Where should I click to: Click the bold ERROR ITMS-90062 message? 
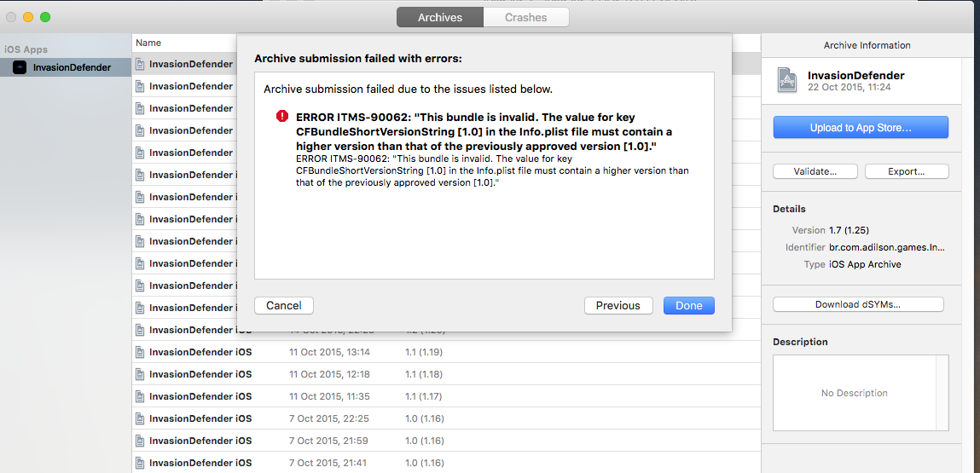pyautogui.click(x=484, y=131)
